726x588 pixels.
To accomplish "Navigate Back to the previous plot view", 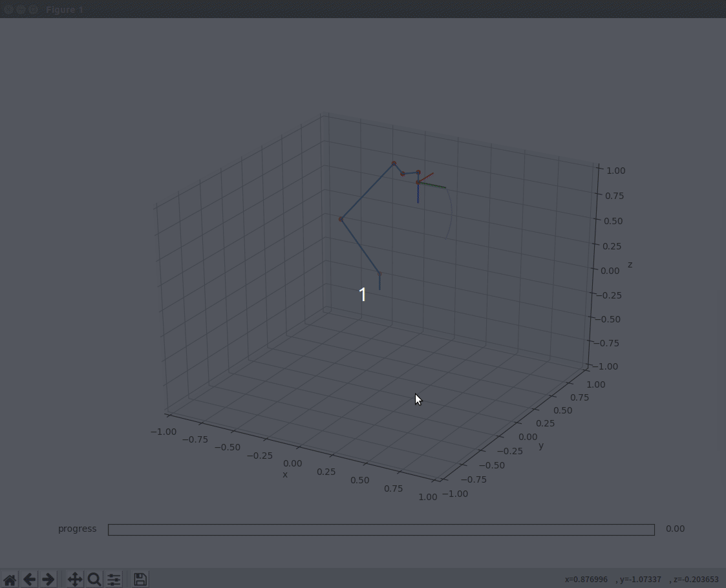I will 29,579.
